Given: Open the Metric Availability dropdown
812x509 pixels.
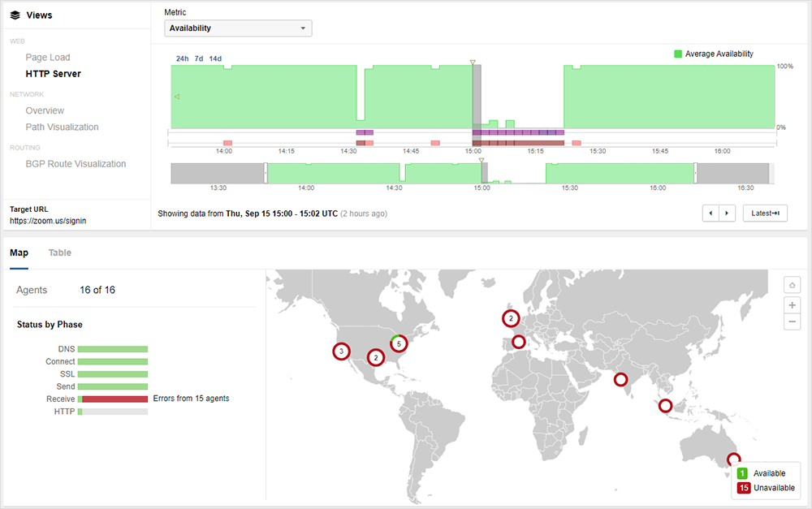Looking at the screenshot, I should 238,28.
